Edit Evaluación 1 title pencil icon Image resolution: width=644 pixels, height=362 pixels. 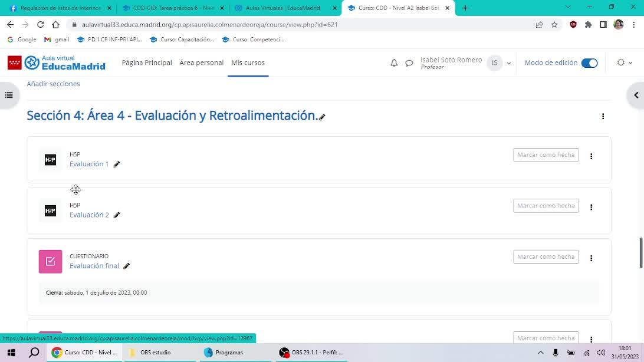(117, 164)
